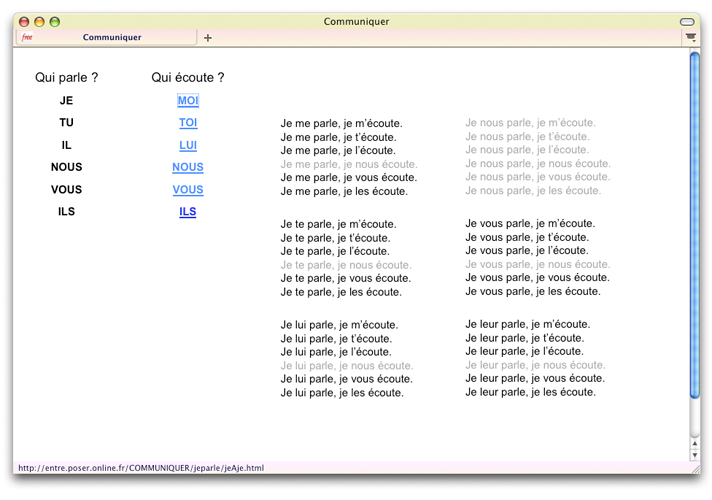
Task: Click 'Je leur parle, je nous écoute.' greyed sentence
Action: 535,365
